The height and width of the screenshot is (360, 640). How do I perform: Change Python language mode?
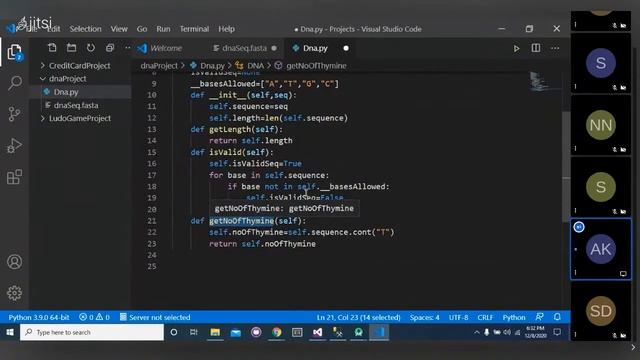tap(514, 317)
